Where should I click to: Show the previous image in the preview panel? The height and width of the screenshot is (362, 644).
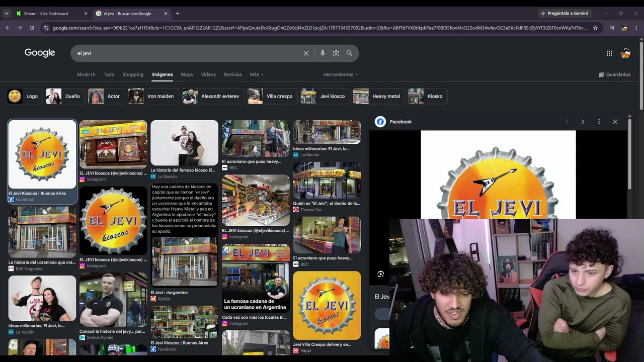click(567, 122)
